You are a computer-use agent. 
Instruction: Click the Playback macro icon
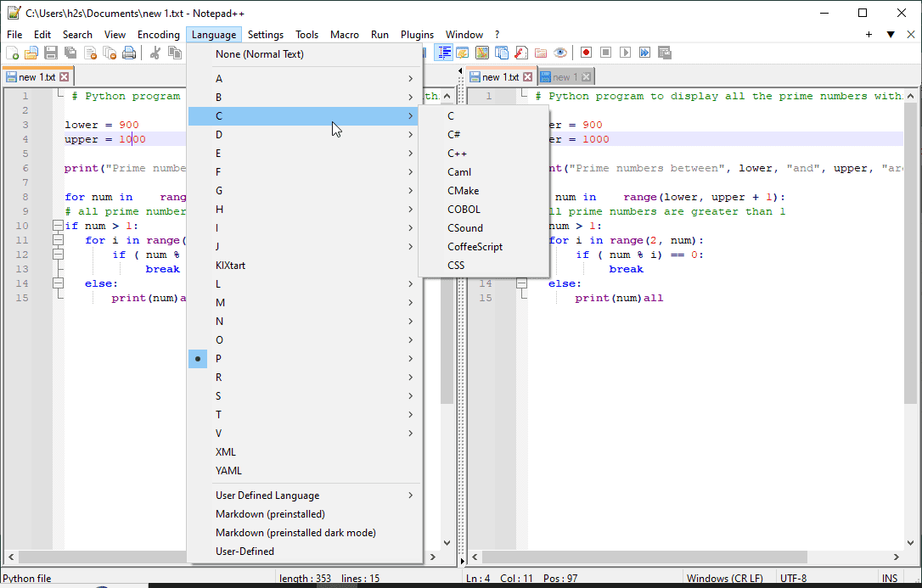[x=625, y=53]
